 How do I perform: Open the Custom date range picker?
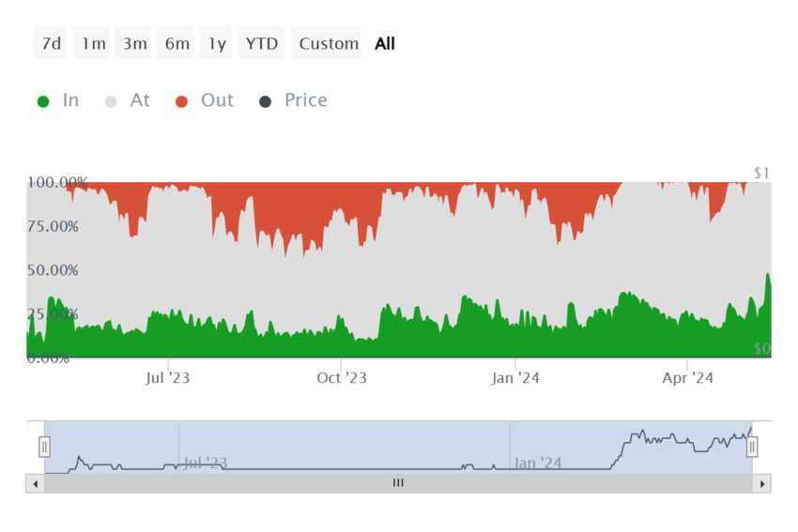(x=326, y=43)
